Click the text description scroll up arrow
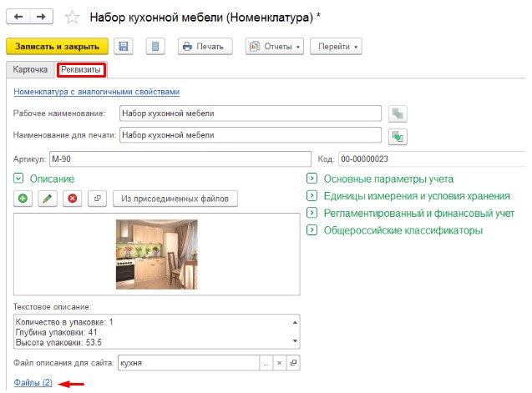Screen dimensions: 532x393 click(x=295, y=322)
